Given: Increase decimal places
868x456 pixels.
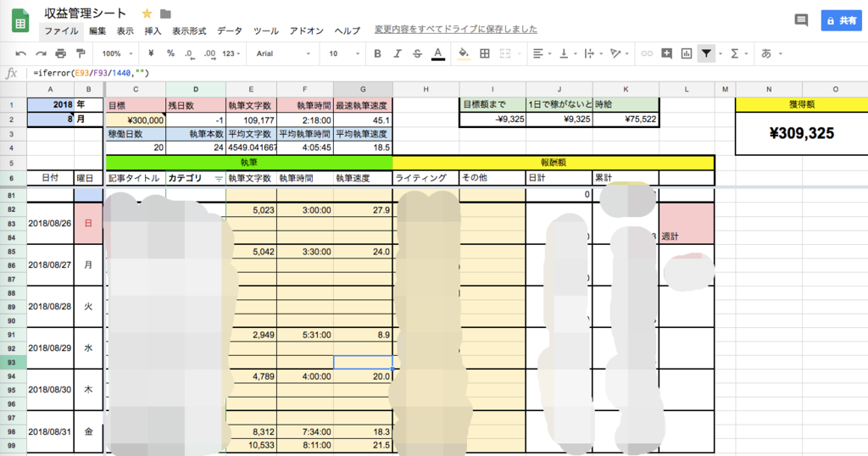Looking at the screenshot, I should 209,53.
